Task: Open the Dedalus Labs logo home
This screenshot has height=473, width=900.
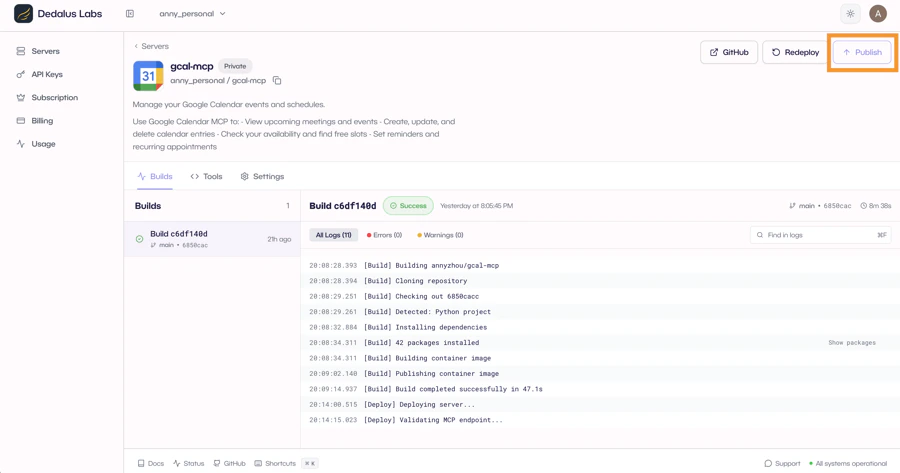Action: 58,14
